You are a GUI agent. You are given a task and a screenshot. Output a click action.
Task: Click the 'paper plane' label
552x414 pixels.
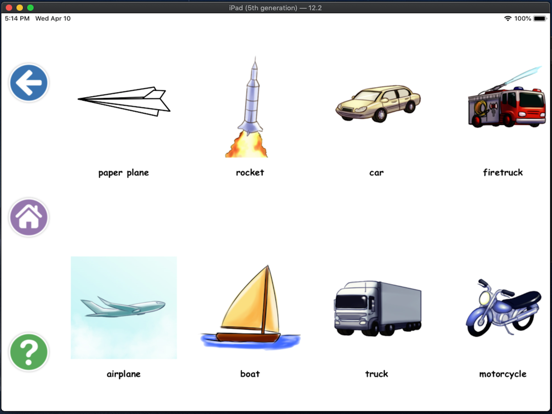click(x=124, y=173)
